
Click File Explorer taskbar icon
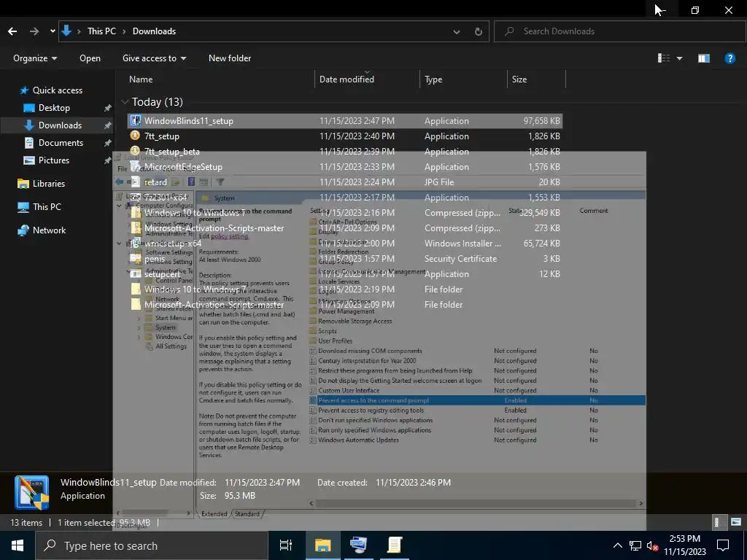[322, 545]
